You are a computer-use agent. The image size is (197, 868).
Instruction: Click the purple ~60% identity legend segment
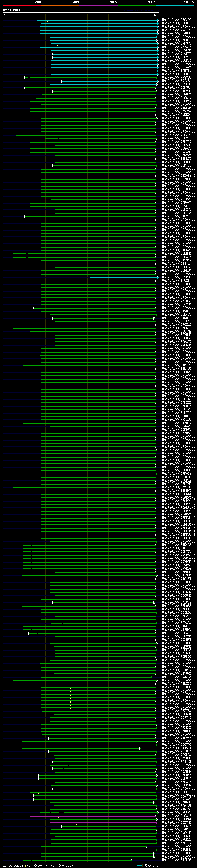coord(99,6)
